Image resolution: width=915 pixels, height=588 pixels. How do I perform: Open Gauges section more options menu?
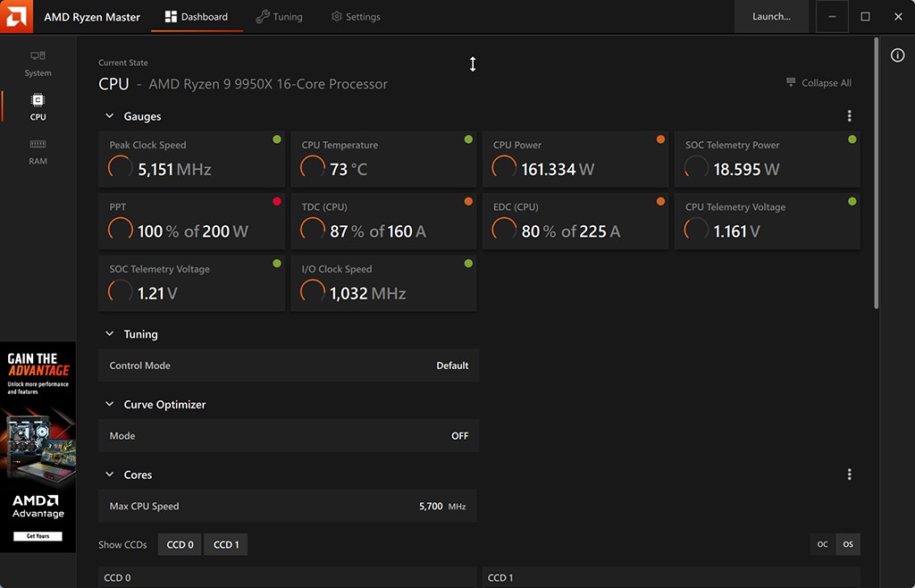849,116
